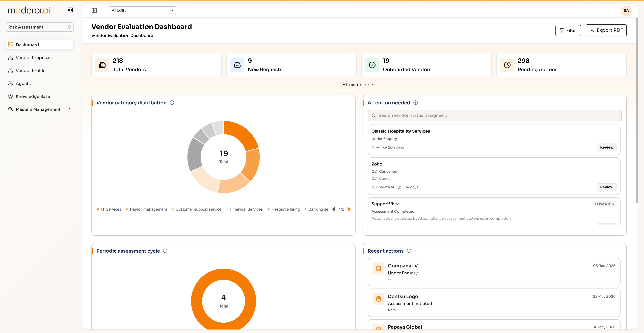Click the Export PDF button

pos(606,30)
